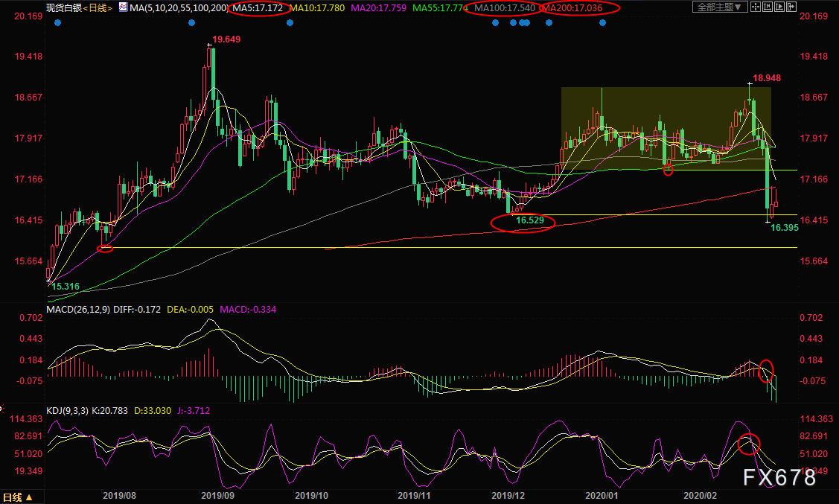Click the J:-3.712 reading
The width and height of the screenshot is (839, 504).
(x=194, y=411)
